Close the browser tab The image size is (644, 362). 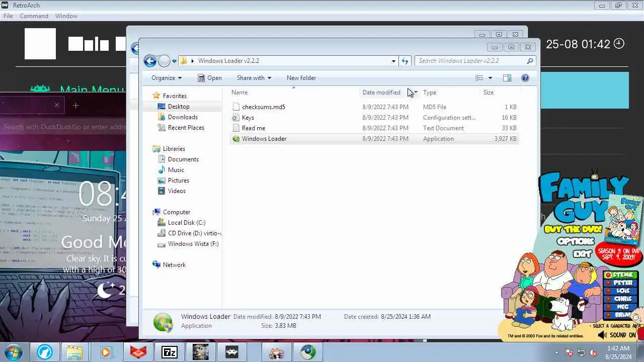coord(57,105)
